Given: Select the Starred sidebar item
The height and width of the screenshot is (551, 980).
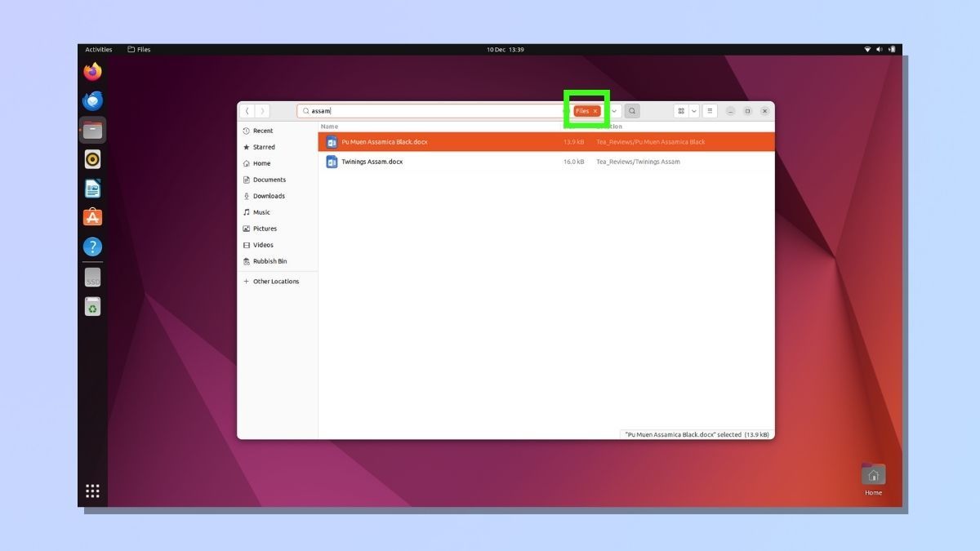Looking at the screenshot, I should (x=263, y=147).
